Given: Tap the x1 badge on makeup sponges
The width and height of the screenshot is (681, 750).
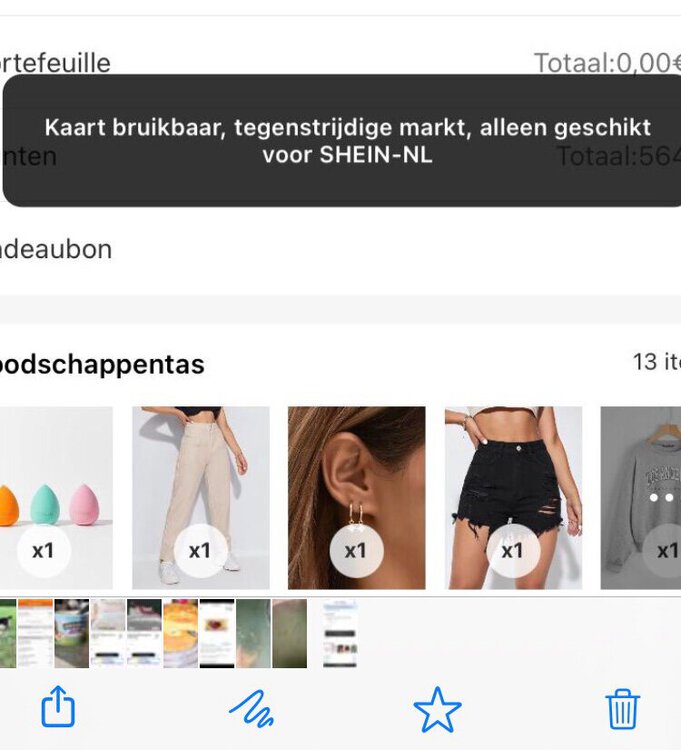Looking at the screenshot, I should pyautogui.click(x=44, y=551).
